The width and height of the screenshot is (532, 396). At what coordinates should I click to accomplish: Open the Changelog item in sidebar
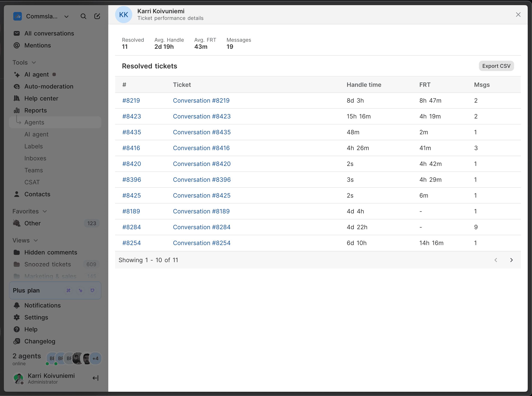pyautogui.click(x=40, y=341)
